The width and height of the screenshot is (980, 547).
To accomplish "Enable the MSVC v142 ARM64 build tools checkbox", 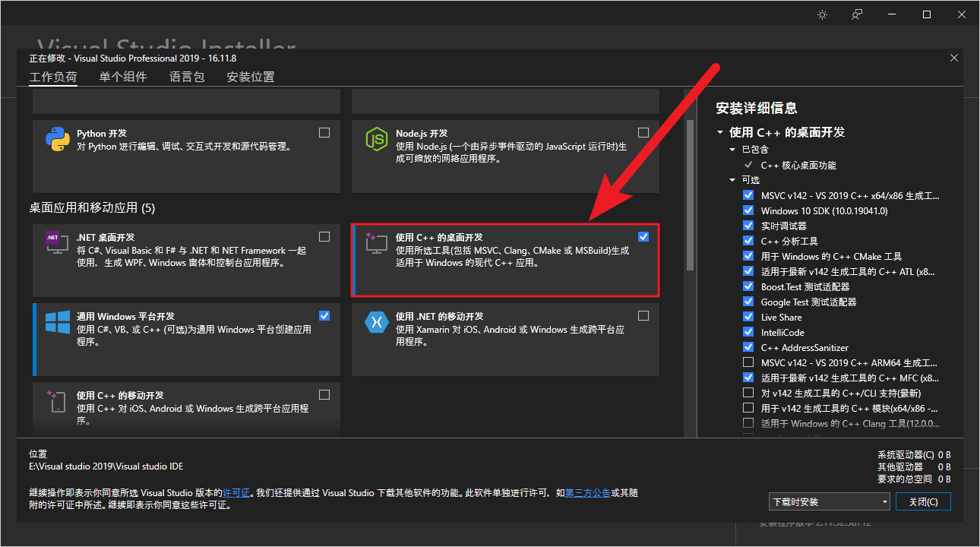I will 748,362.
